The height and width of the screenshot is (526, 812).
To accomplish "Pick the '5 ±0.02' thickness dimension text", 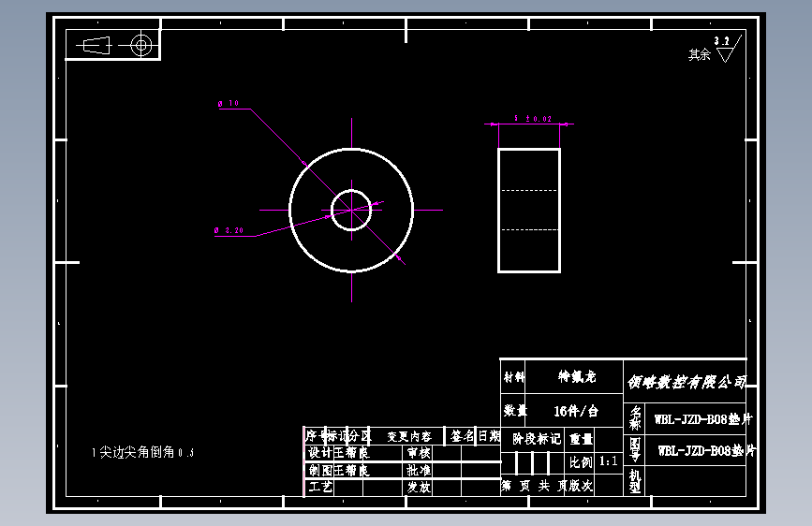I will click(x=533, y=119).
